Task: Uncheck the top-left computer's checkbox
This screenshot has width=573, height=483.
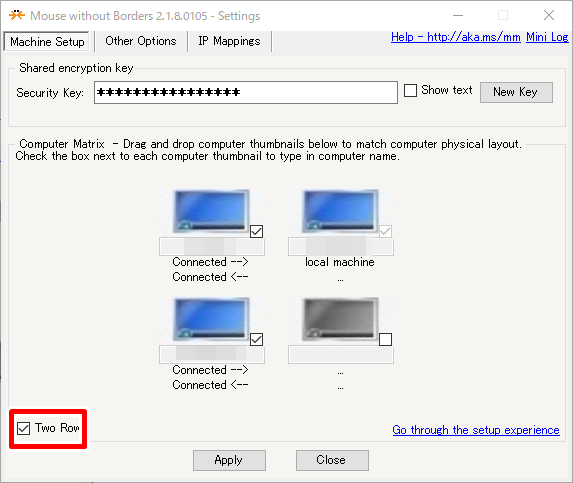Action: pyautogui.click(x=257, y=231)
